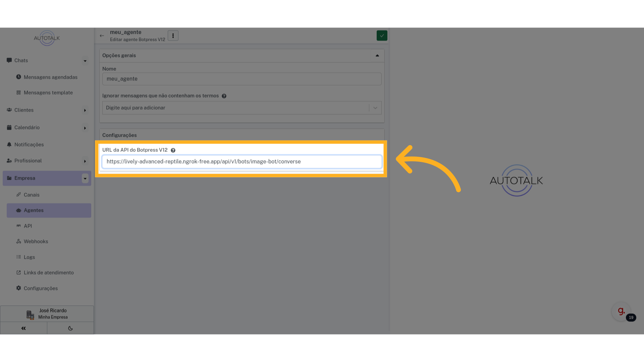Open Profissional menu item
The height and width of the screenshot is (362, 644).
(28, 161)
